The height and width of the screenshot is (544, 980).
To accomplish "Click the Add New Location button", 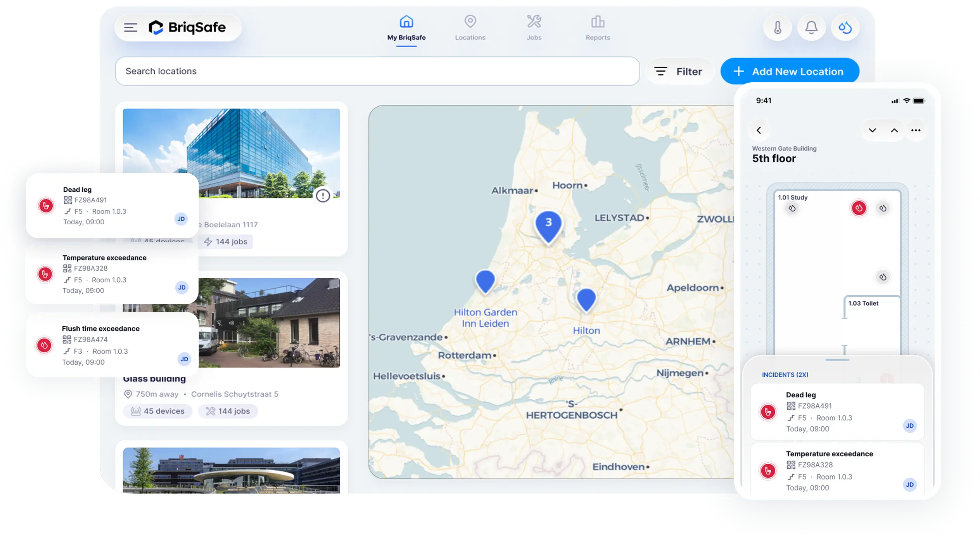I will tap(790, 71).
